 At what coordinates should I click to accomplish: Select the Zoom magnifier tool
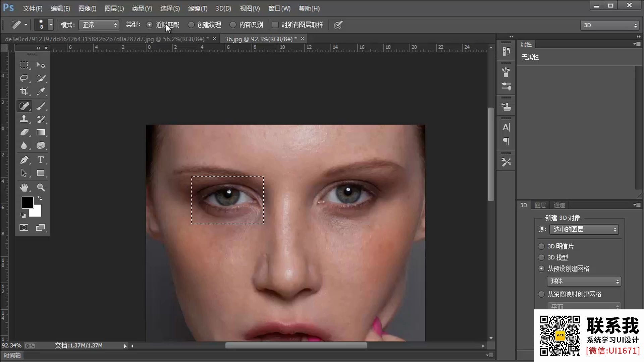[41, 187]
